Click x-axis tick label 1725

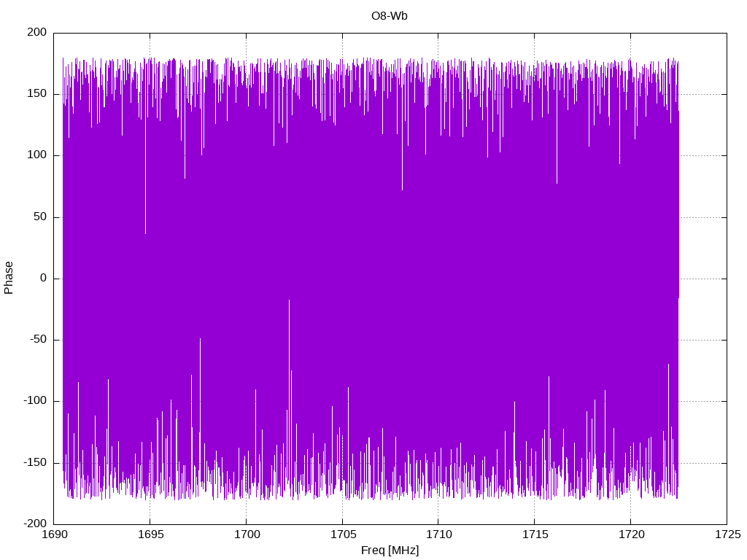click(x=727, y=534)
